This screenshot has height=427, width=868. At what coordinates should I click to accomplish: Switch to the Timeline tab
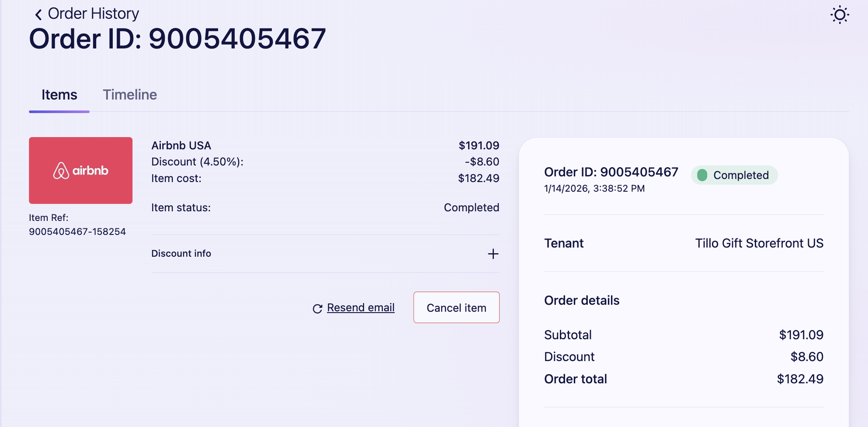(130, 95)
